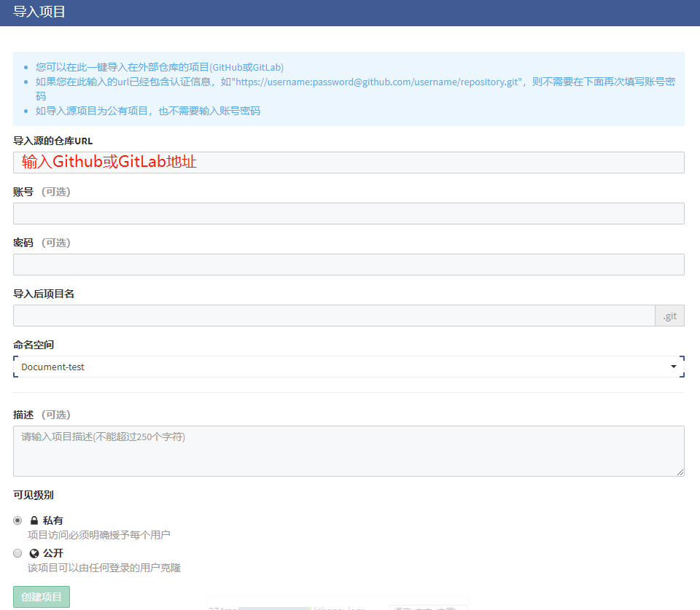Click the 可见级别 section label
700x610 pixels.
(34, 495)
